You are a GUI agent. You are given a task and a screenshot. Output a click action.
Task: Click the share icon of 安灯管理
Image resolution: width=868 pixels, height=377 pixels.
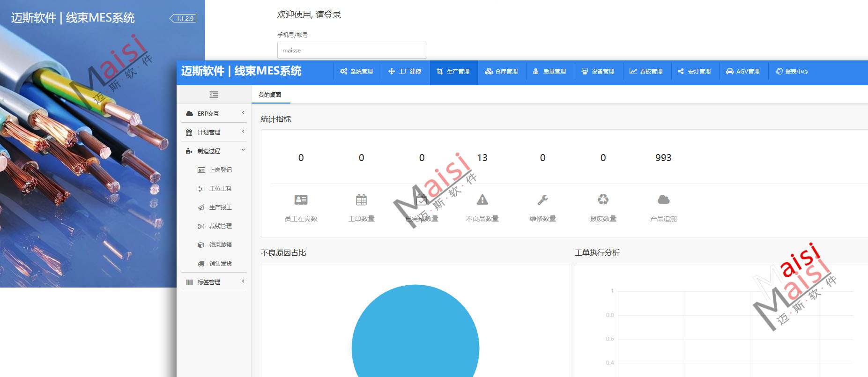coord(681,71)
